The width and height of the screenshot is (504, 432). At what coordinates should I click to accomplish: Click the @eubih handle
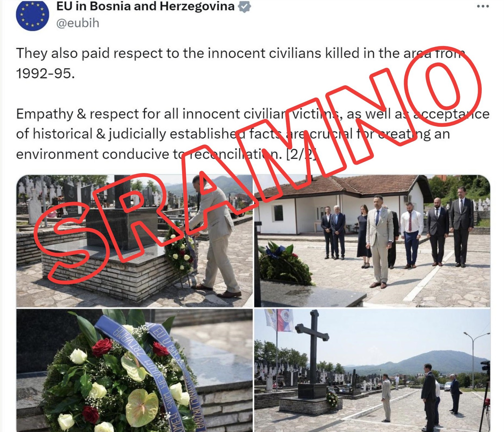pyautogui.click(x=78, y=23)
